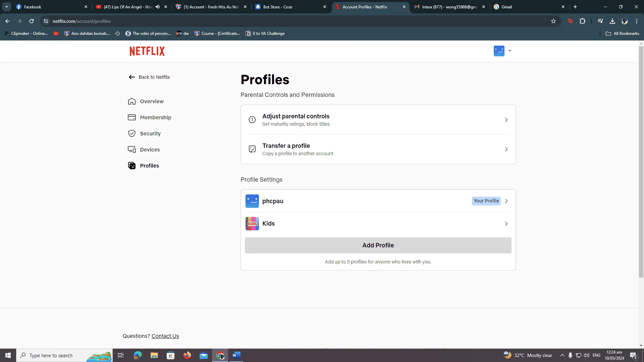
Task: Click the Devices icon in sidebar
Action: (132, 149)
